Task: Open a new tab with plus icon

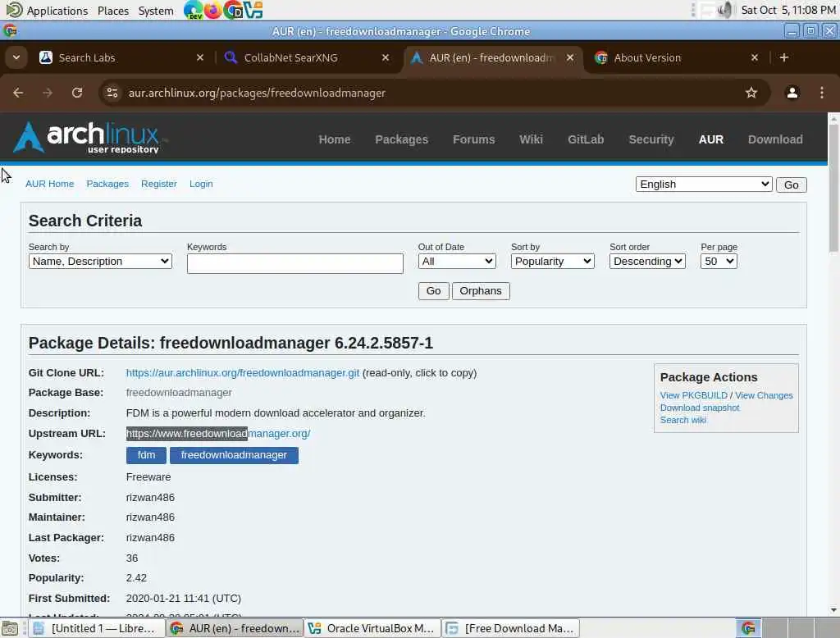Action: pos(783,57)
